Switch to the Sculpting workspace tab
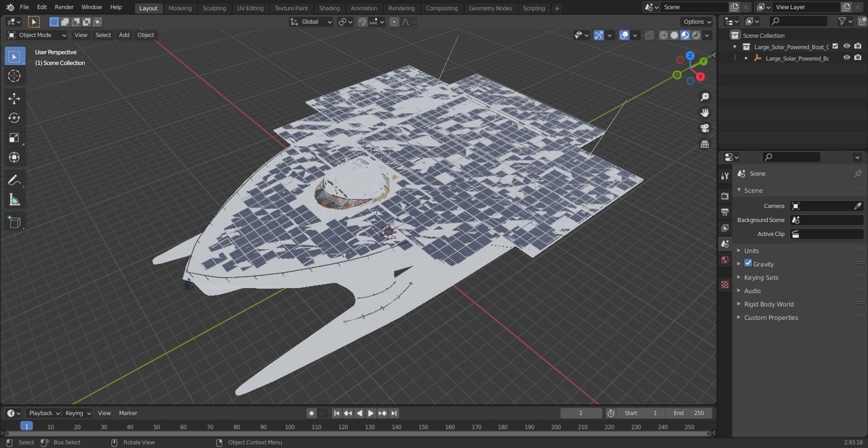The width and height of the screenshot is (868, 448). pyautogui.click(x=214, y=8)
